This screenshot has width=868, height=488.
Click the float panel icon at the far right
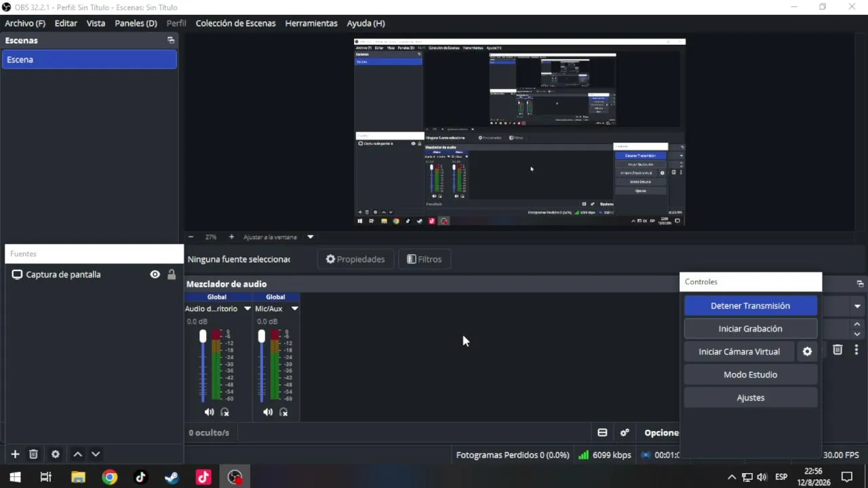860,283
